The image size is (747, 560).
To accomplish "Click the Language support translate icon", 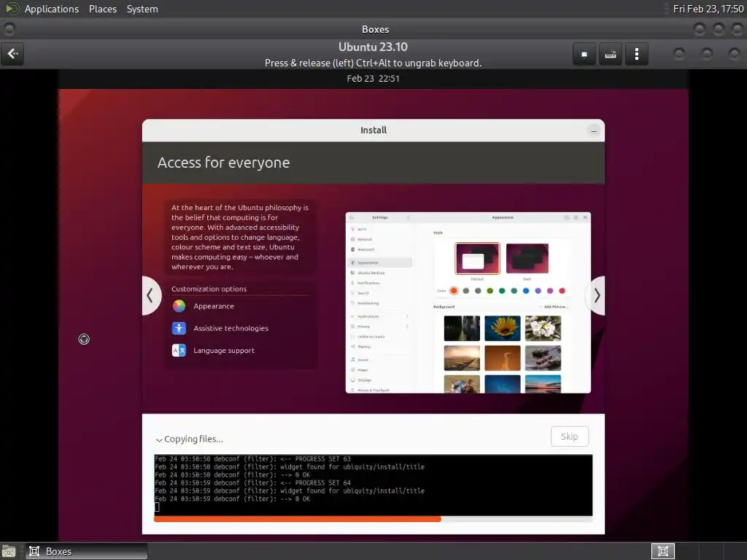I will click(179, 351).
